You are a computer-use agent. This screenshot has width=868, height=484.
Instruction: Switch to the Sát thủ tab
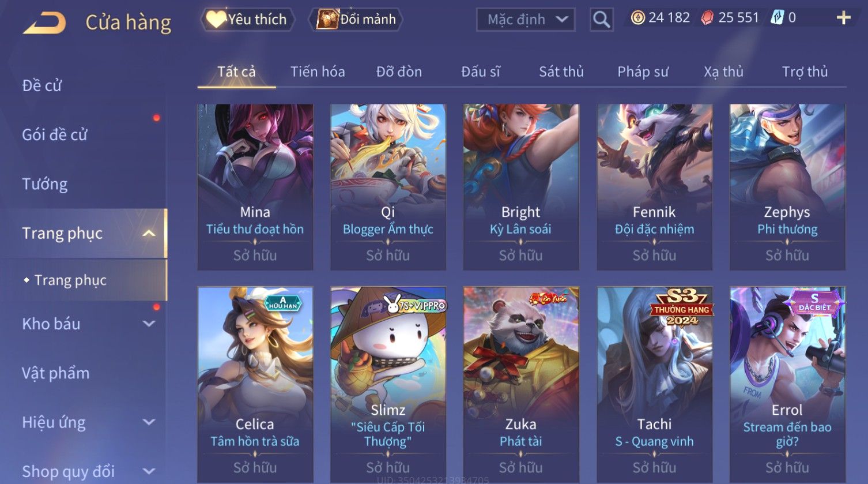[x=561, y=72]
